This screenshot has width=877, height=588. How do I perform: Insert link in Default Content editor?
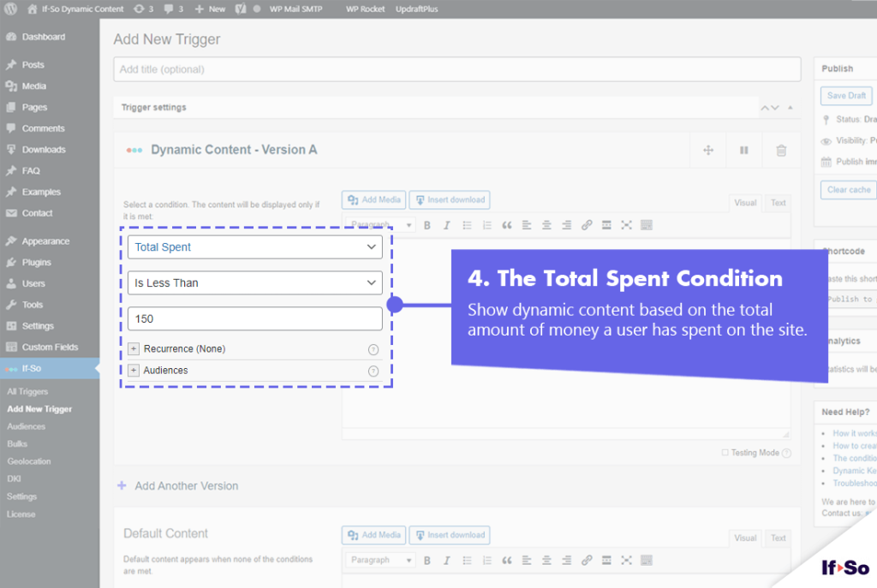[x=587, y=560]
